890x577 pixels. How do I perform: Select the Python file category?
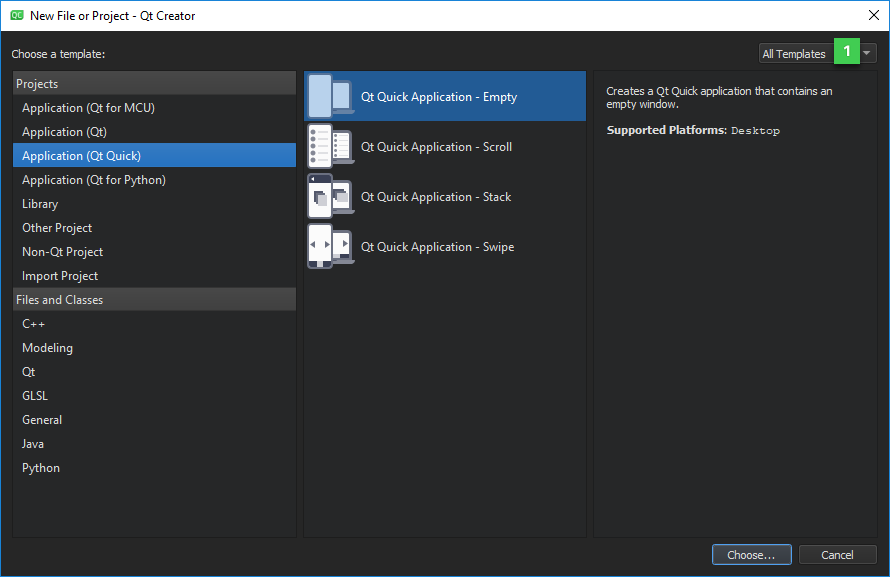(41, 468)
